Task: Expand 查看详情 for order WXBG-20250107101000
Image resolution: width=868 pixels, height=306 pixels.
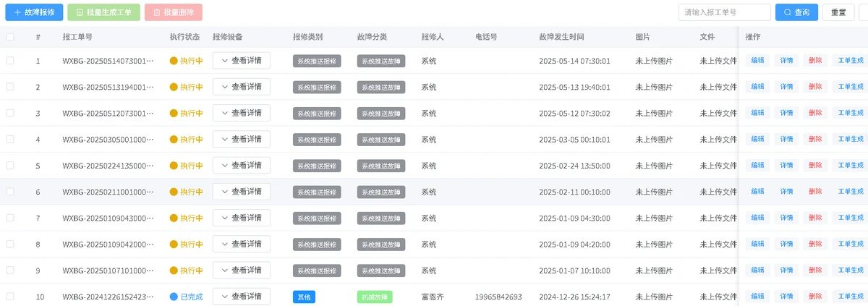Action: (242, 270)
